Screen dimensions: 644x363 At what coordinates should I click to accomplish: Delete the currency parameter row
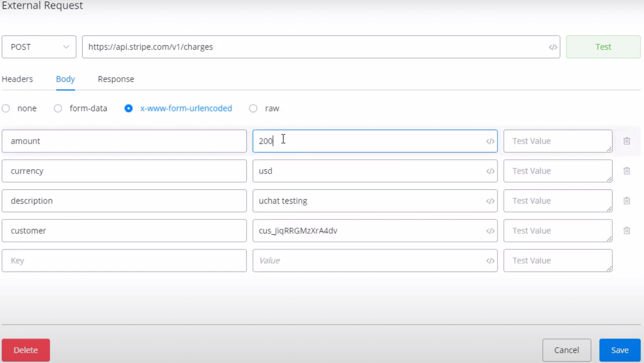(627, 171)
